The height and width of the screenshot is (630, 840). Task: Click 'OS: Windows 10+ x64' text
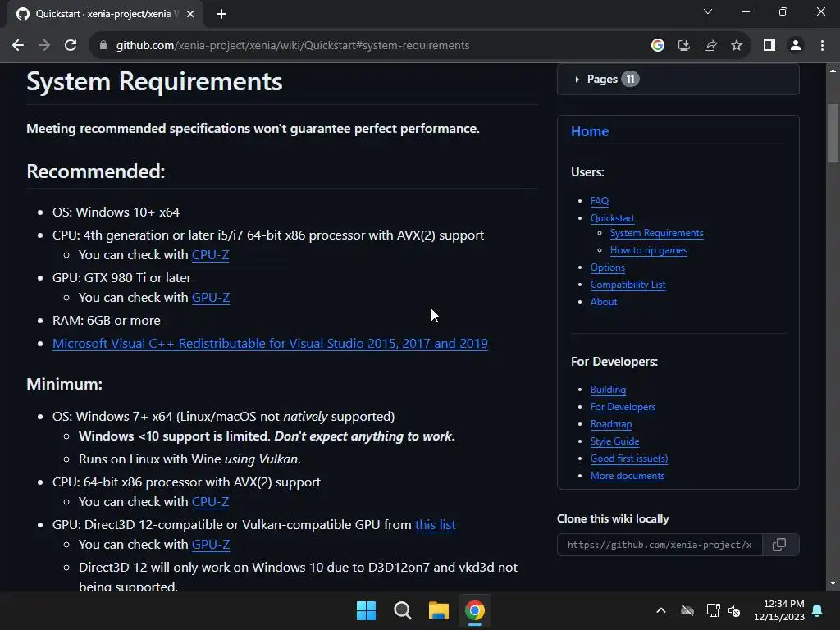tap(116, 212)
